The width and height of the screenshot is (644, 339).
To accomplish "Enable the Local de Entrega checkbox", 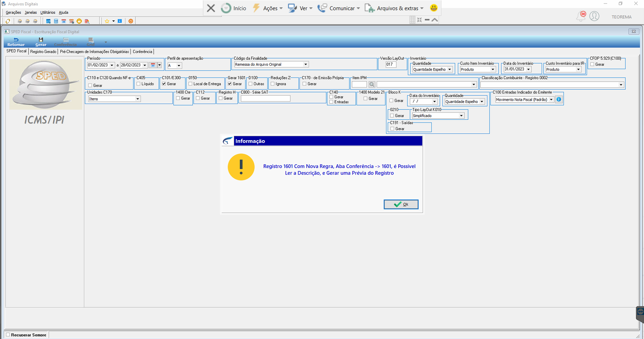I will [x=190, y=84].
